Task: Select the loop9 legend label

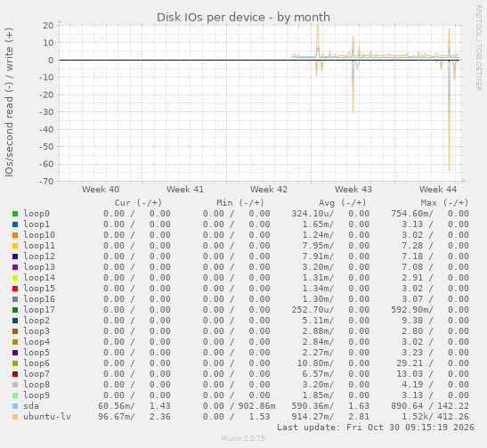Action: tap(37, 395)
